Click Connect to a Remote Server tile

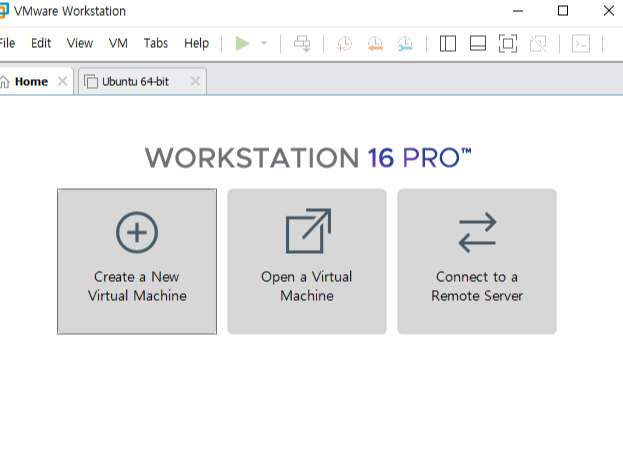pos(477,261)
